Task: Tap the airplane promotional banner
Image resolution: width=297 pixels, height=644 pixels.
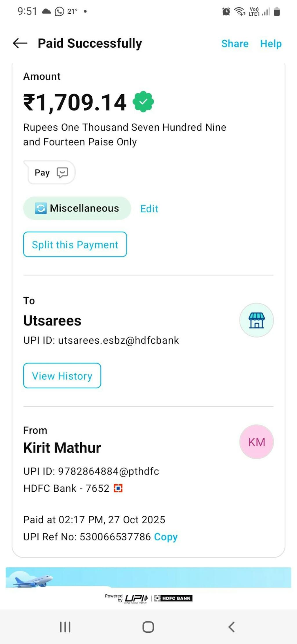Action: pos(148,577)
